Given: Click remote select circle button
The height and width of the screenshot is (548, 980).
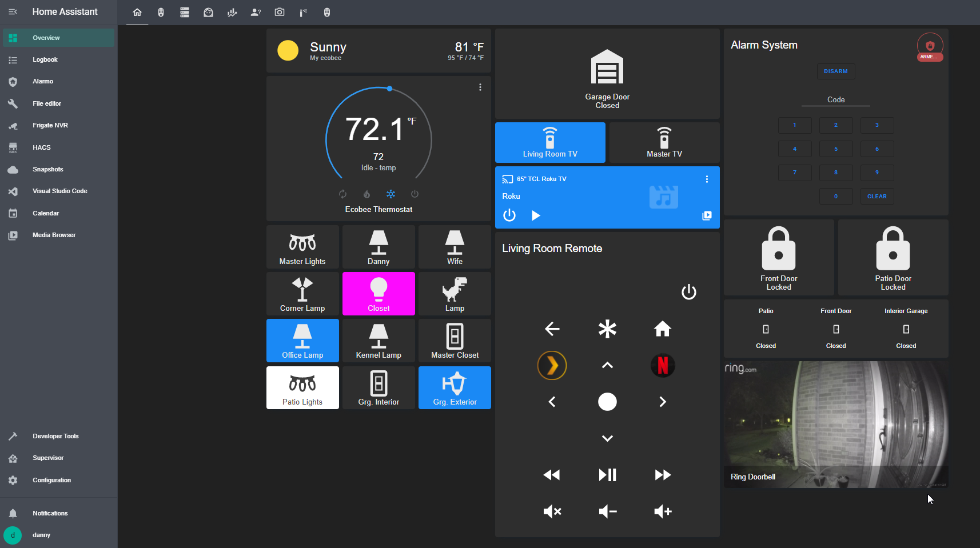Looking at the screenshot, I should coord(607,402).
